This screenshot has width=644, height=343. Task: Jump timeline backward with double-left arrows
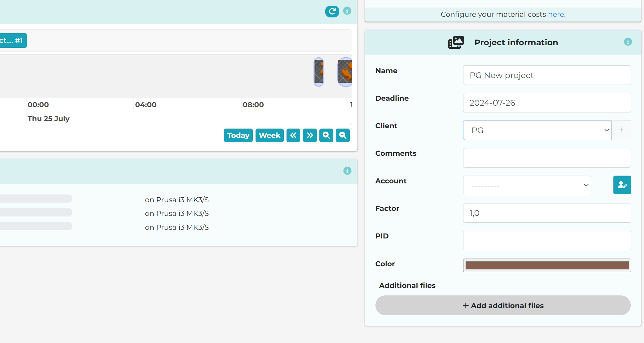pos(293,135)
